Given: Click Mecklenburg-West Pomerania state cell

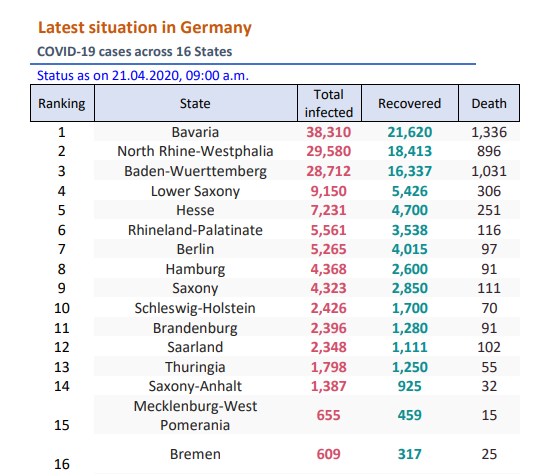Looking at the screenshot, I should pos(195,415).
